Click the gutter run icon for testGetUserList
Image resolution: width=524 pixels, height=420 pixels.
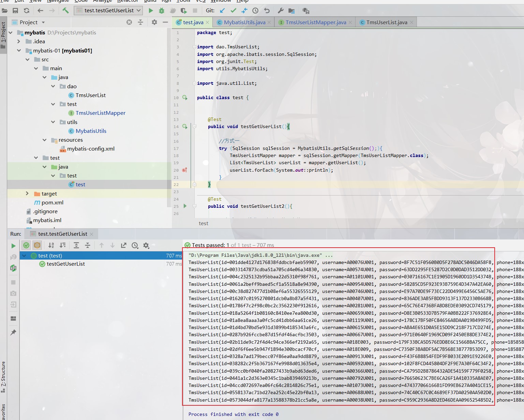(185, 126)
